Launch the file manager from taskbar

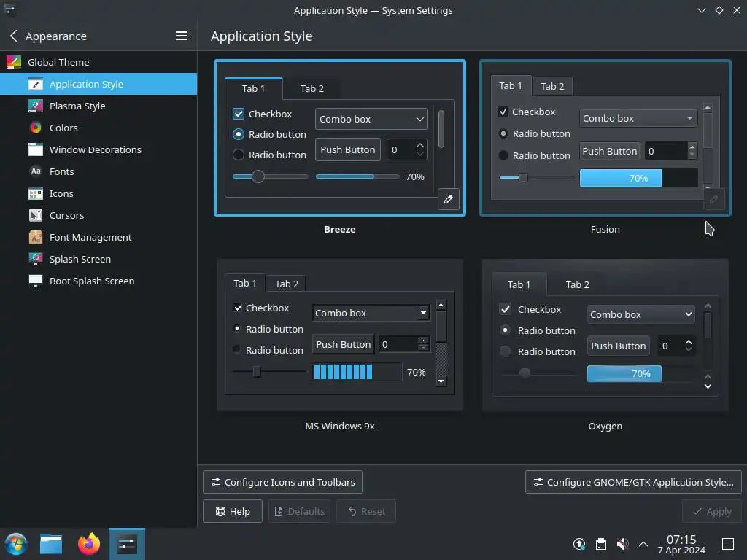pyautogui.click(x=51, y=544)
